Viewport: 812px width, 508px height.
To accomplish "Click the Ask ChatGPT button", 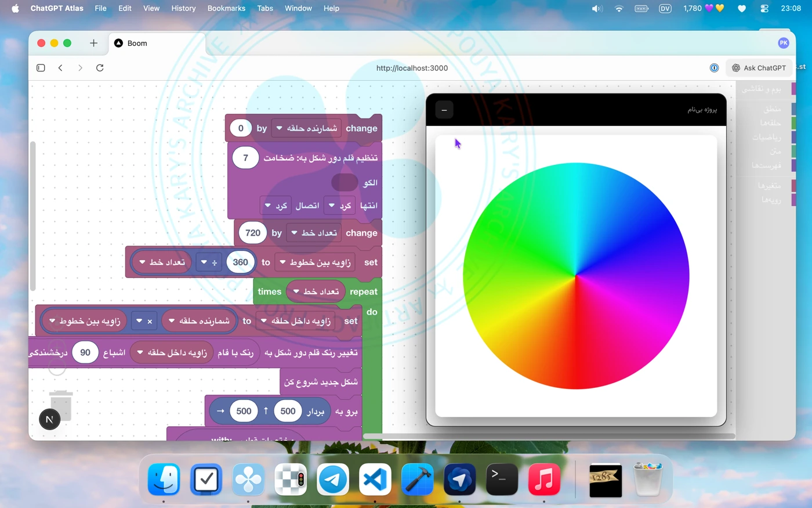I will pos(759,68).
